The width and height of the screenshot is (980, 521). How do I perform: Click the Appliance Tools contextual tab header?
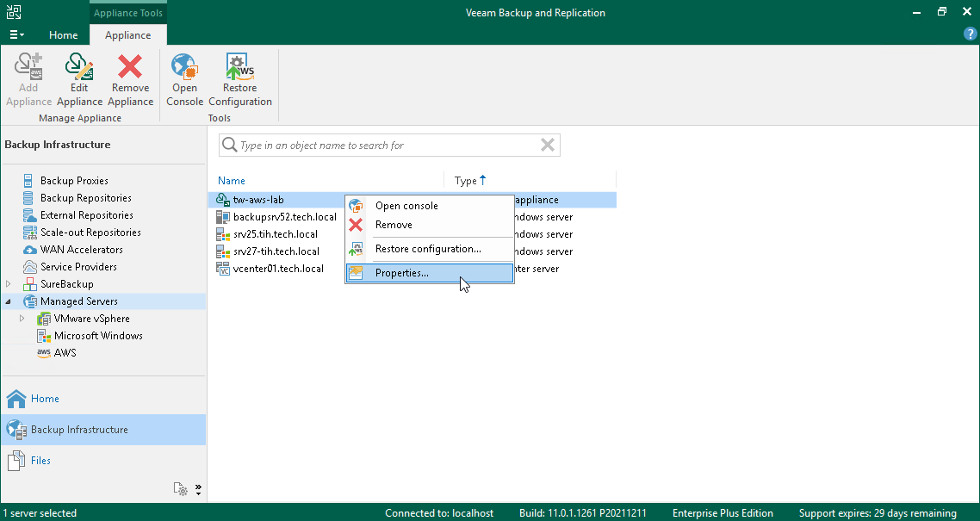(x=127, y=13)
